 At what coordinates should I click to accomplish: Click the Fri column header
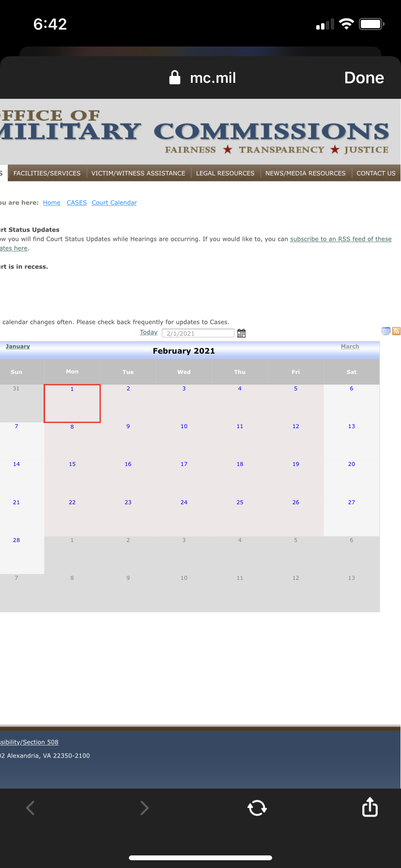point(296,372)
